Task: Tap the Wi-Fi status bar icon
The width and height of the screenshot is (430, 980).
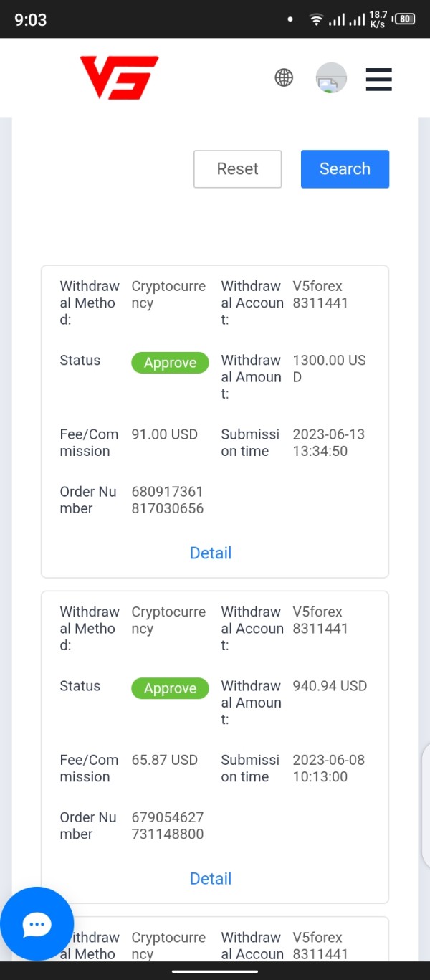Action: [x=316, y=19]
